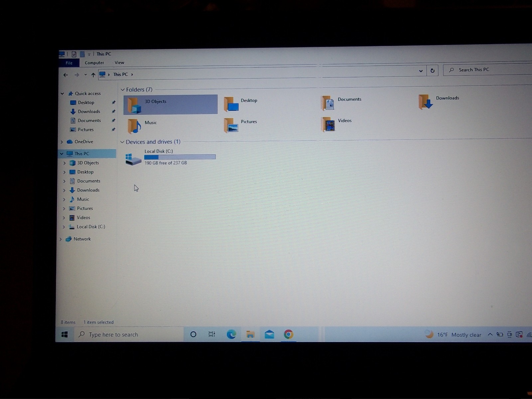The width and height of the screenshot is (532, 399).
Task: Click the '1 item selected' status text
Action: [98, 322]
